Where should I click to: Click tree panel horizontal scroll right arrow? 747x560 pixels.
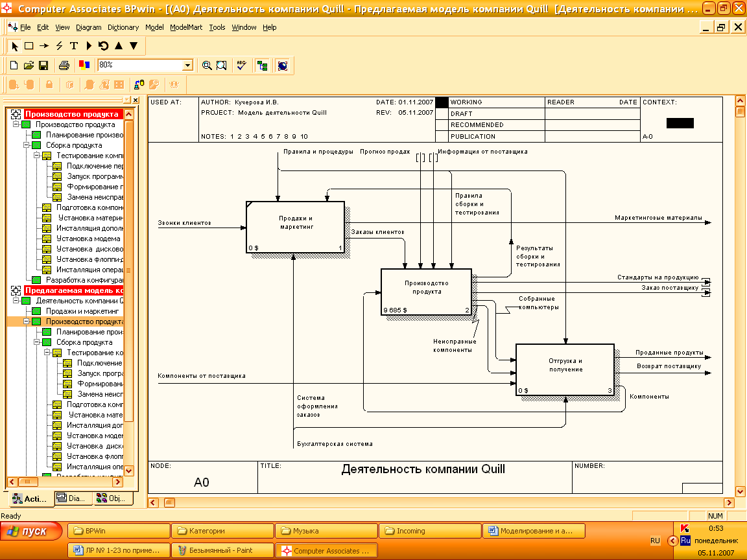(x=117, y=482)
